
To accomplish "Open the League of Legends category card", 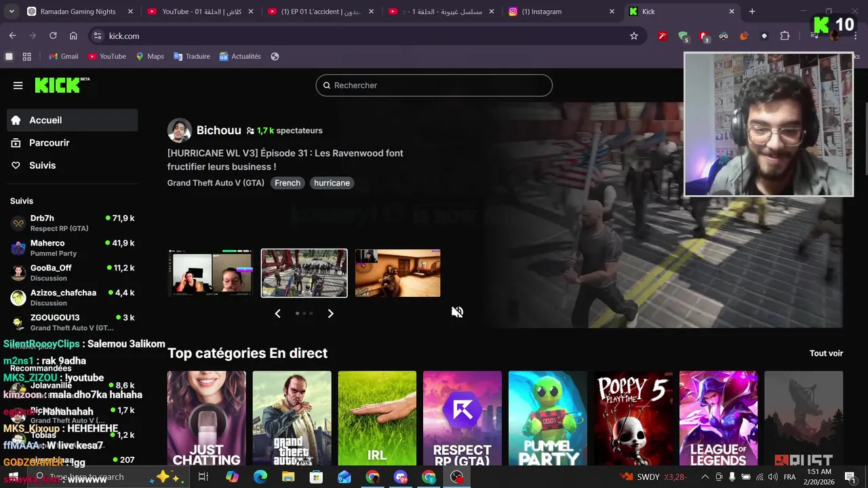I will pos(718,418).
